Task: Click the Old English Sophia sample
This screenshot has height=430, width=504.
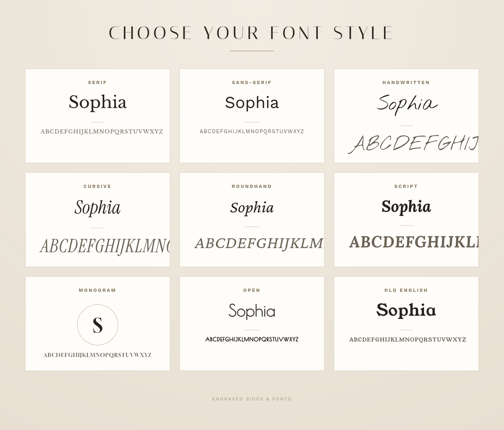Action: pyautogui.click(x=406, y=310)
